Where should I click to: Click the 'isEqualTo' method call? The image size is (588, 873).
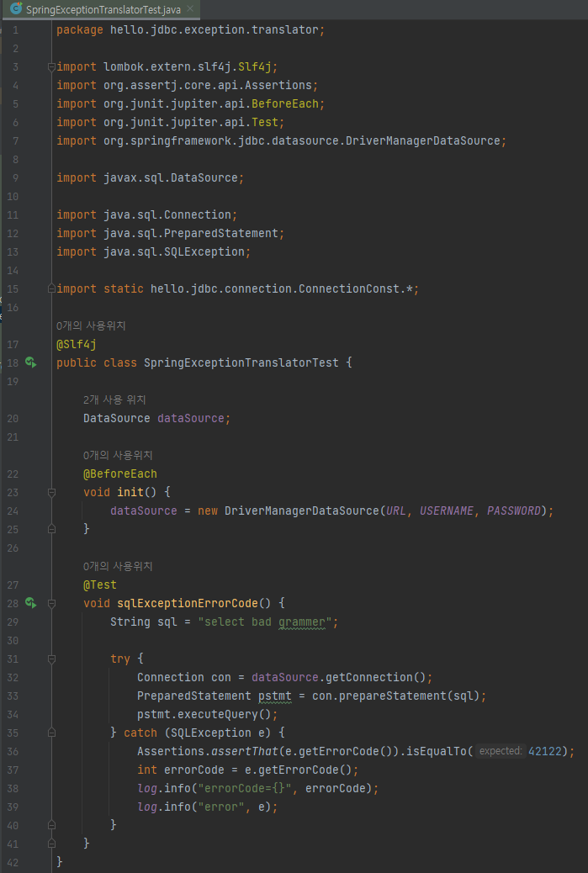click(x=437, y=751)
